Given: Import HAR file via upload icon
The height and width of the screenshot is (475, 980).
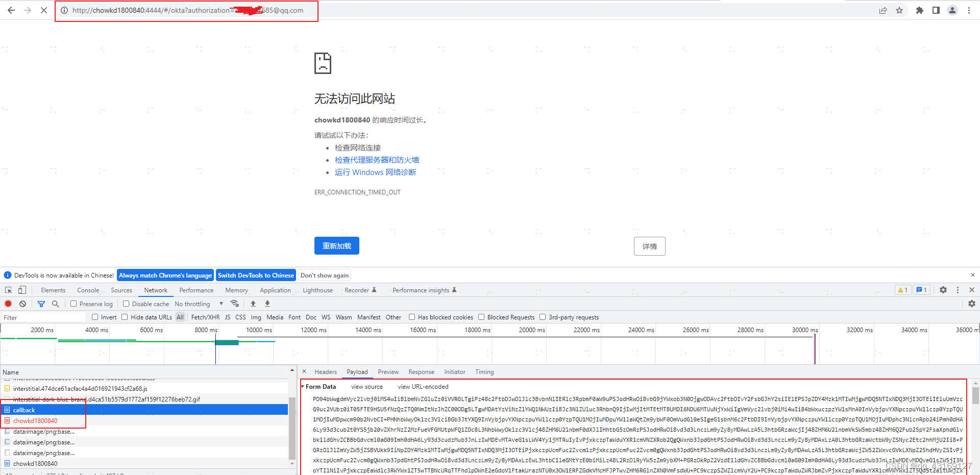Looking at the screenshot, I should 253,304.
